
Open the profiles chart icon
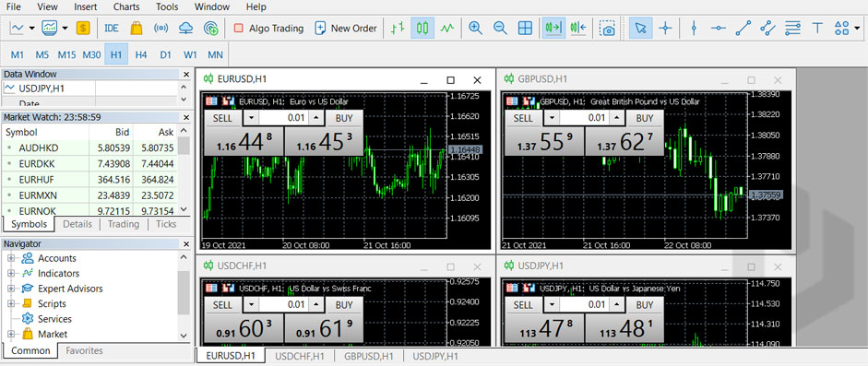point(50,28)
